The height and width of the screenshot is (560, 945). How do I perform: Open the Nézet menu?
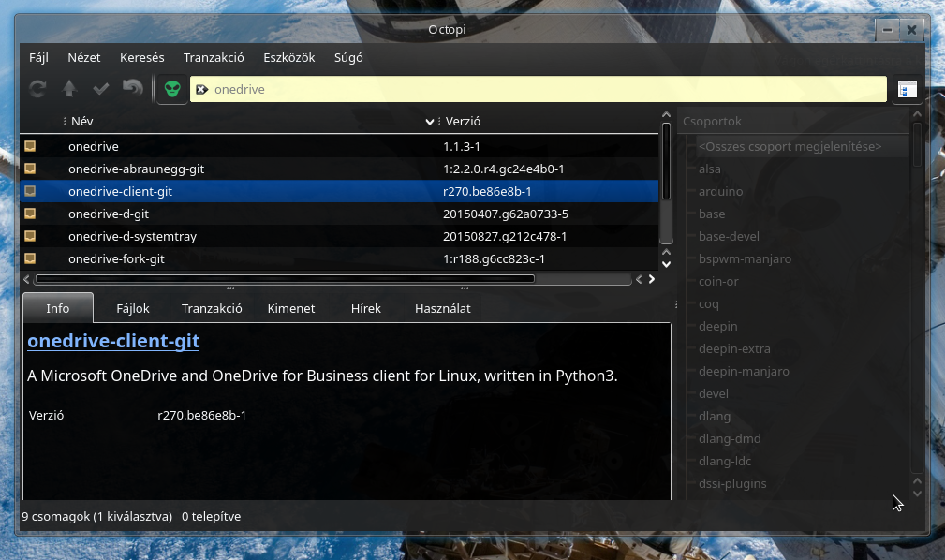pos(83,57)
